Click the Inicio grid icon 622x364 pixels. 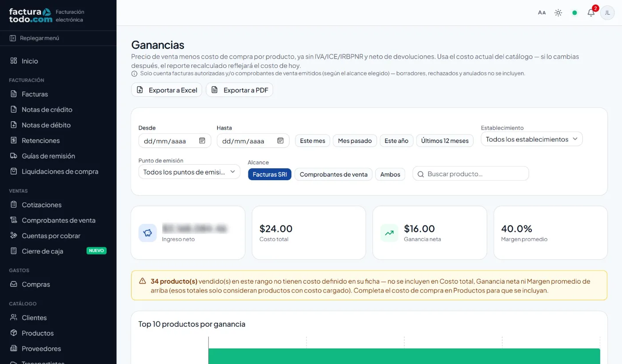14,61
